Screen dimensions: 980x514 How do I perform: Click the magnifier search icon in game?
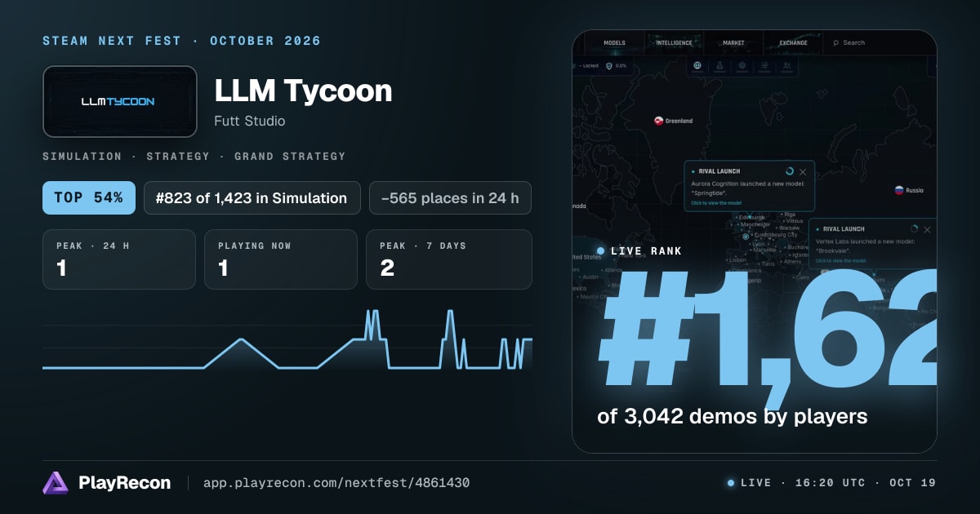(836, 42)
